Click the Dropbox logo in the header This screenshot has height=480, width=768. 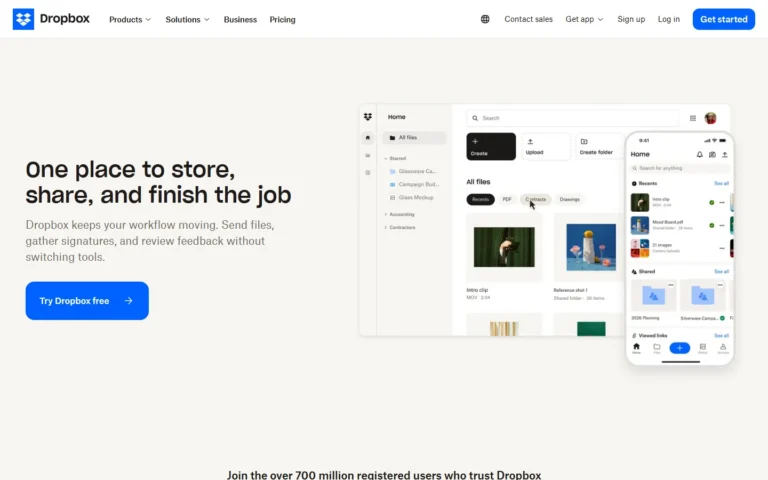tap(51, 19)
